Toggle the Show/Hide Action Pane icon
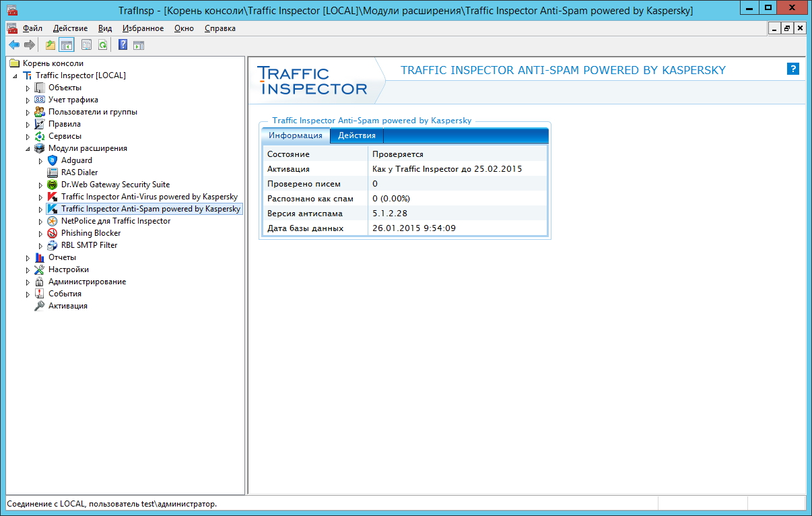 pos(139,45)
